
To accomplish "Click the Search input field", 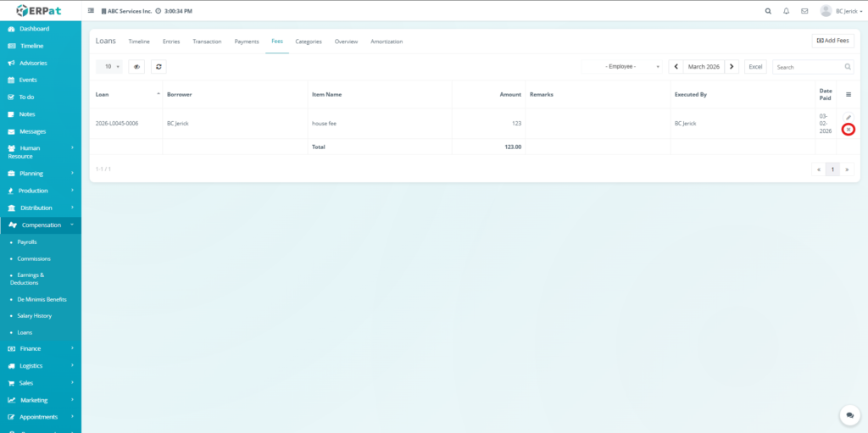I will tap(807, 66).
